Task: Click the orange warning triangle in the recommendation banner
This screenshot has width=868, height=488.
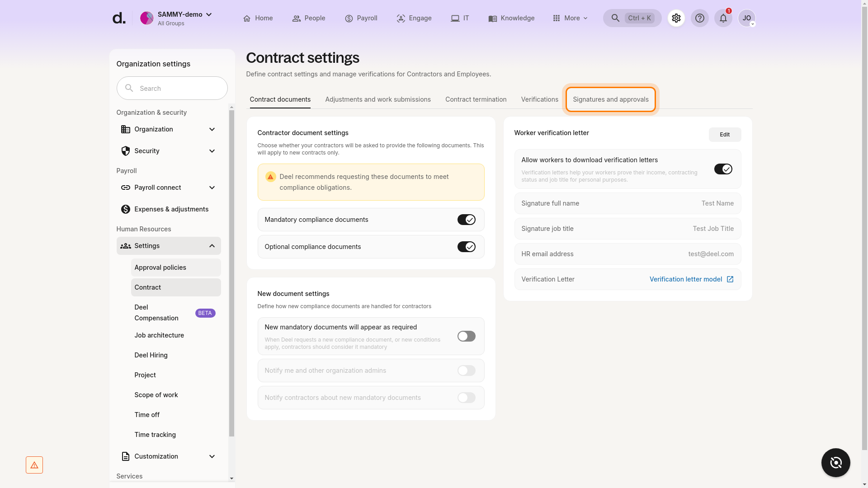Action: tap(270, 177)
